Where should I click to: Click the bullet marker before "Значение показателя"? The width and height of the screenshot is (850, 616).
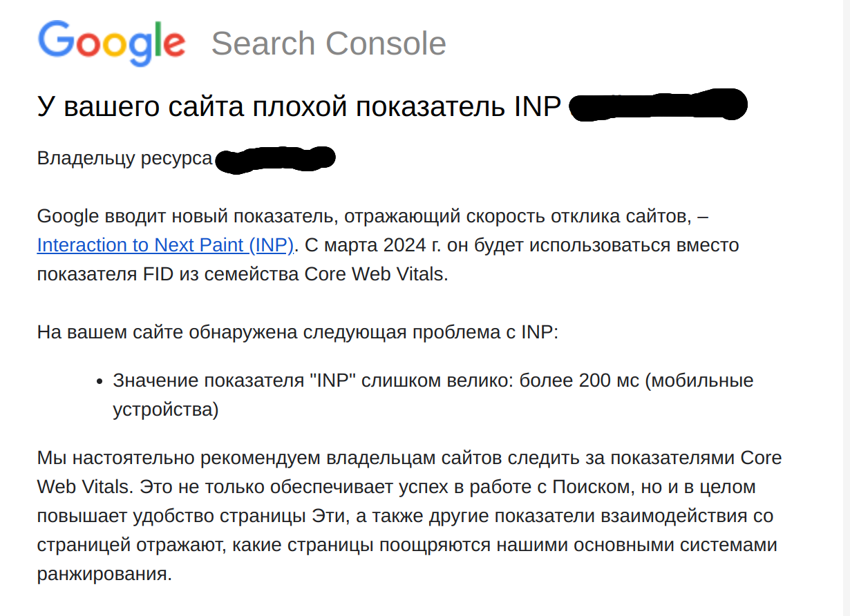(99, 381)
